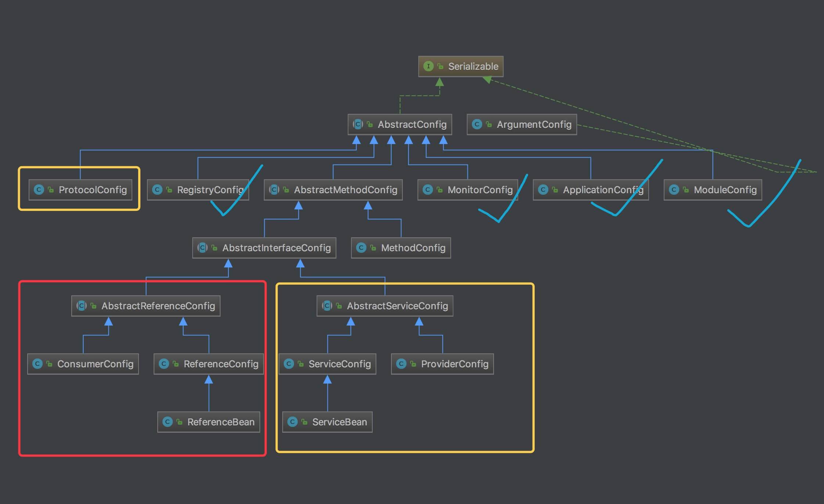
Task: Select the AbstractReferenceConfig node label
Action: (x=158, y=306)
